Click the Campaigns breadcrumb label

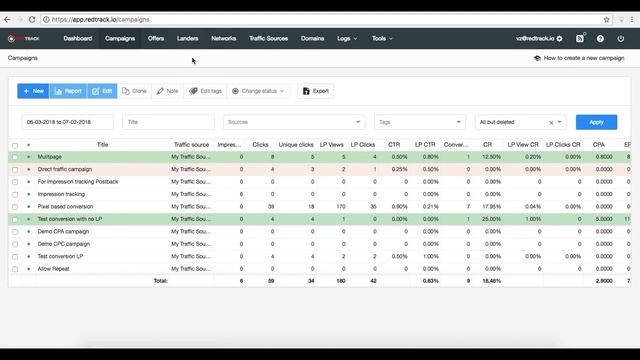[x=22, y=58]
